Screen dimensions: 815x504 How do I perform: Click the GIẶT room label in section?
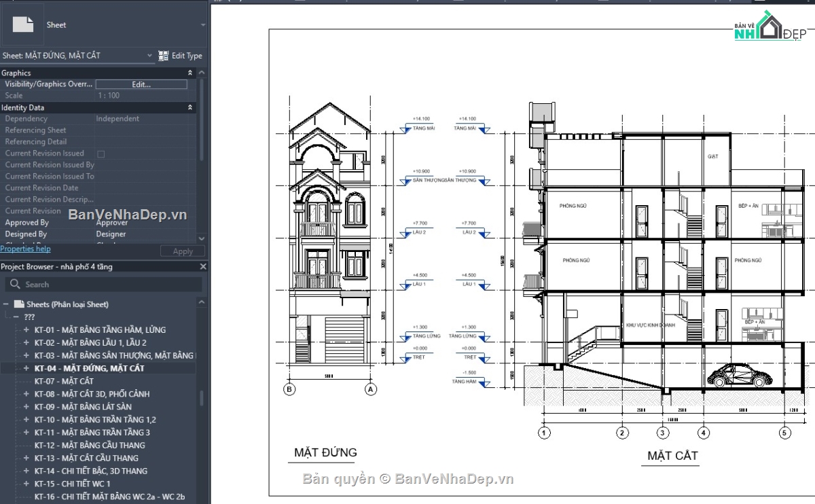coord(713,157)
